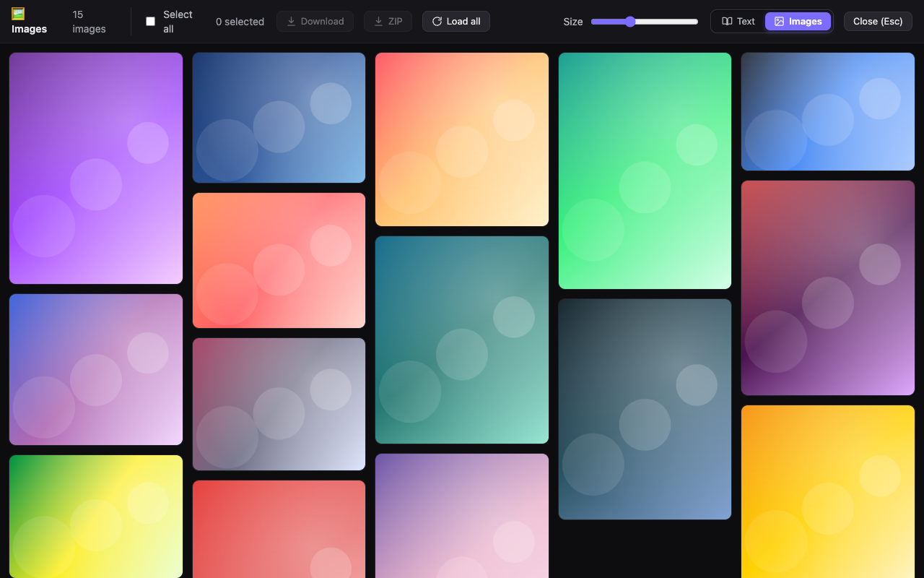Select the red thumbnail below the mauve-gray one

click(279, 529)
